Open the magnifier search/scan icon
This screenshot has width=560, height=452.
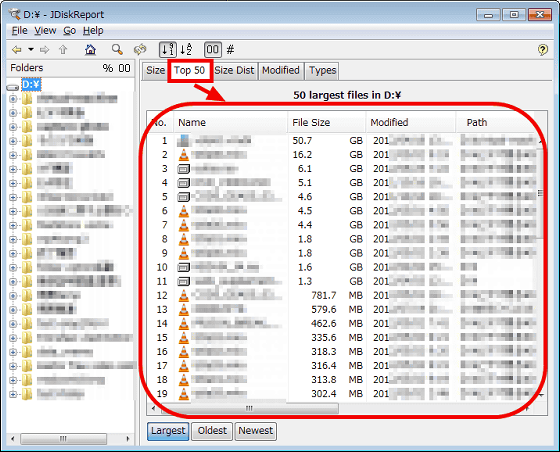[x=117, y=49]
